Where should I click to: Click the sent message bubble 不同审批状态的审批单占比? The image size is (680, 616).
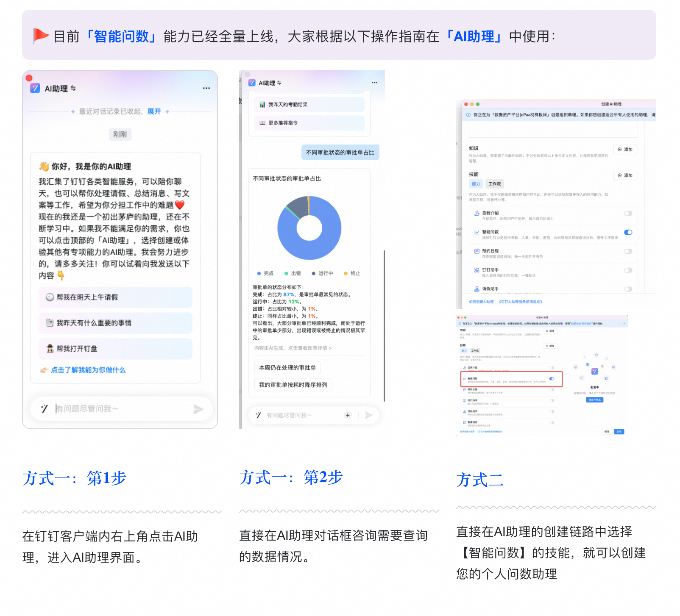pyautogui.click(x=340, y=153)
